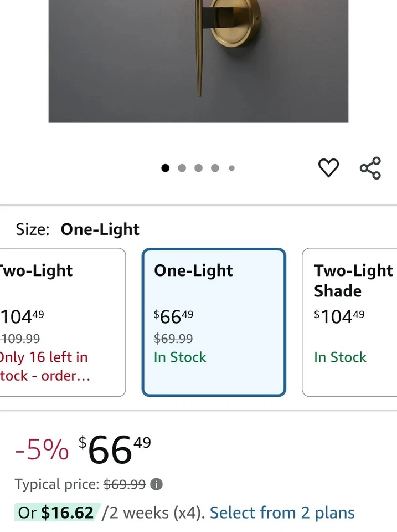
Task: Open share options with the share icon
Action: [x=370, y=168]
